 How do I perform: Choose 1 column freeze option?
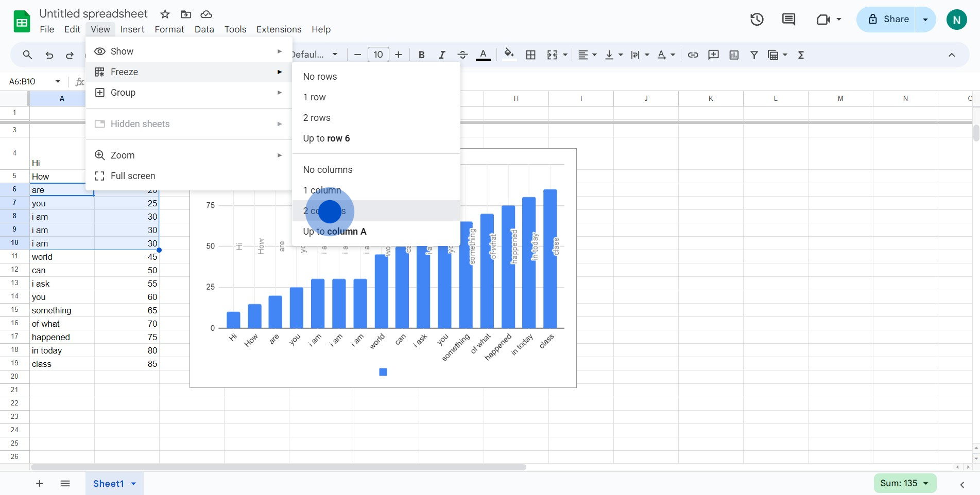376,190
